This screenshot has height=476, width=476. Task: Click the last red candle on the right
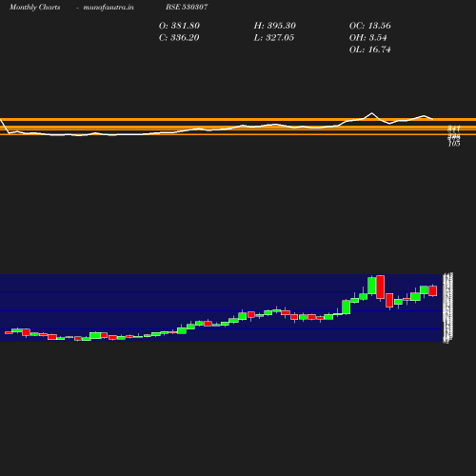tap(433, 291)
